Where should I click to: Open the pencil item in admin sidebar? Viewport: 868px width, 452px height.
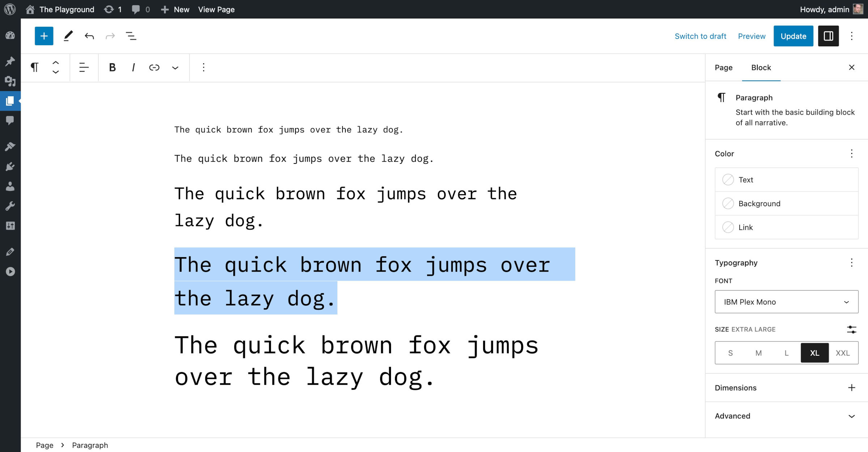(x=10, y=252)
